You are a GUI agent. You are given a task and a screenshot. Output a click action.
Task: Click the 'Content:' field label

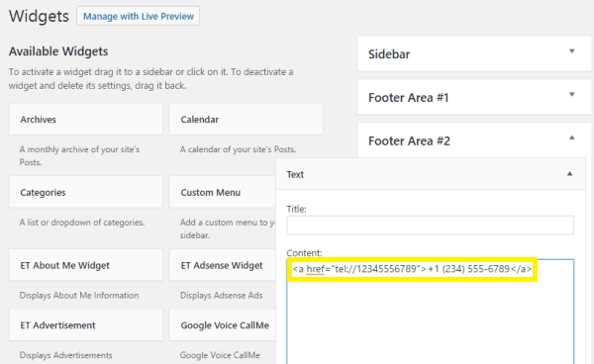click(x=304, y=253)
